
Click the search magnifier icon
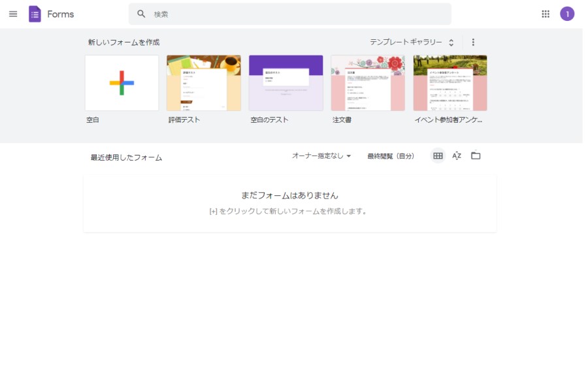tap(141, 14)
